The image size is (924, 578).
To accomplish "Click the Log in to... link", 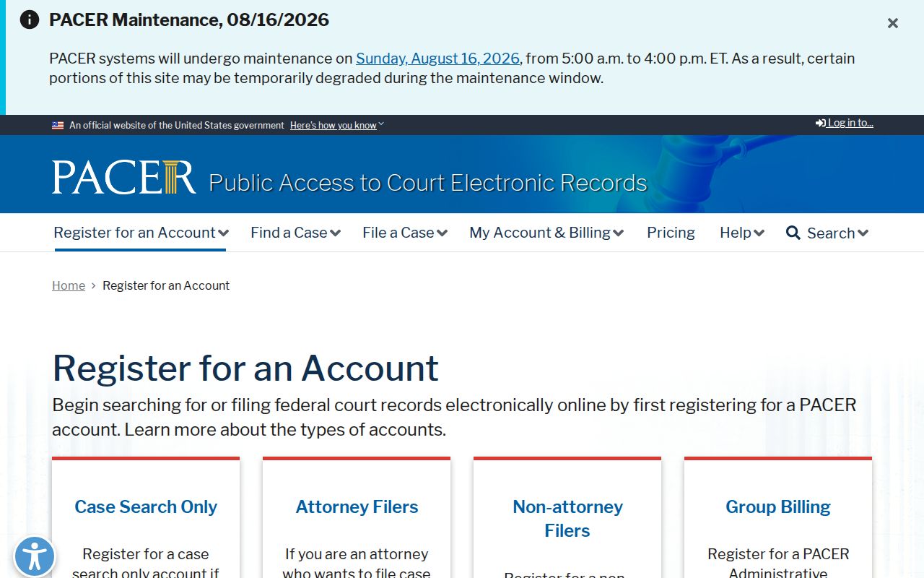I will [x=845, y=123].
